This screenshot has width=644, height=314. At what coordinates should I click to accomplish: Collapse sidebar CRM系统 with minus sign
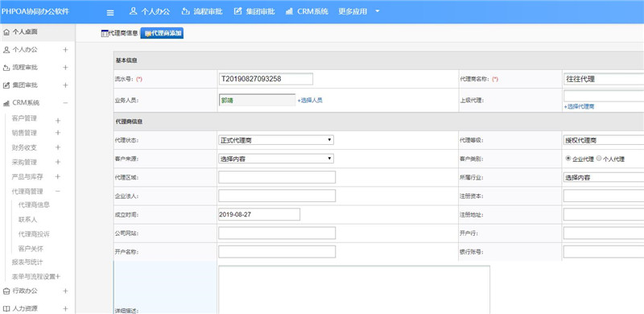tap(65, 103)
